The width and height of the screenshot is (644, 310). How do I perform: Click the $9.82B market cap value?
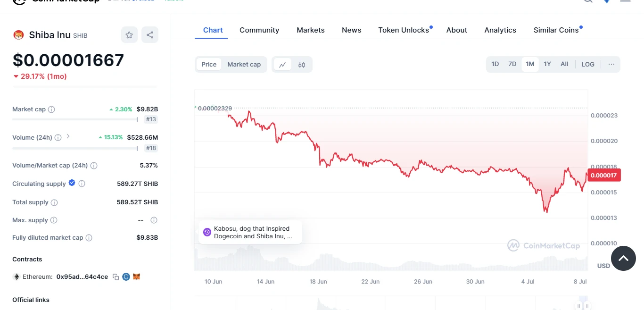pos(147,109)
